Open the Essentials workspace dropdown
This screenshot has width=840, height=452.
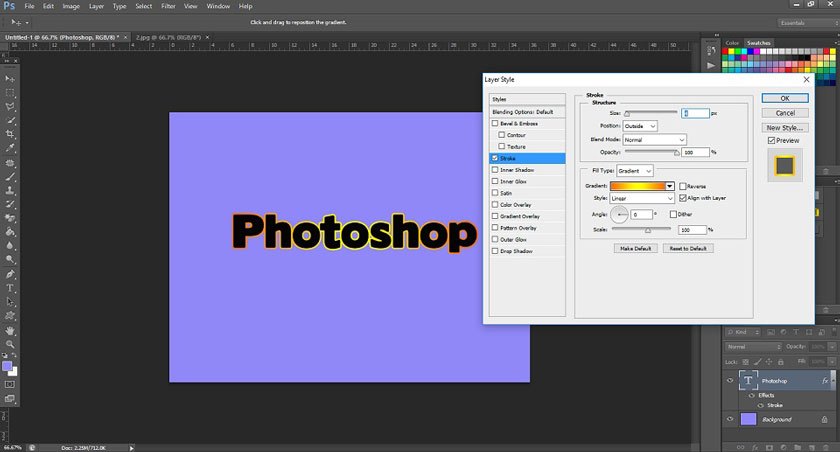pyautogui.click(x=806, y=23)
